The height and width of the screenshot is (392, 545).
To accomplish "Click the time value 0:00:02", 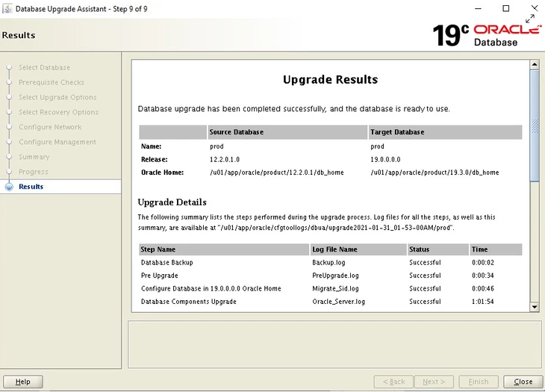I will [483, 262].
